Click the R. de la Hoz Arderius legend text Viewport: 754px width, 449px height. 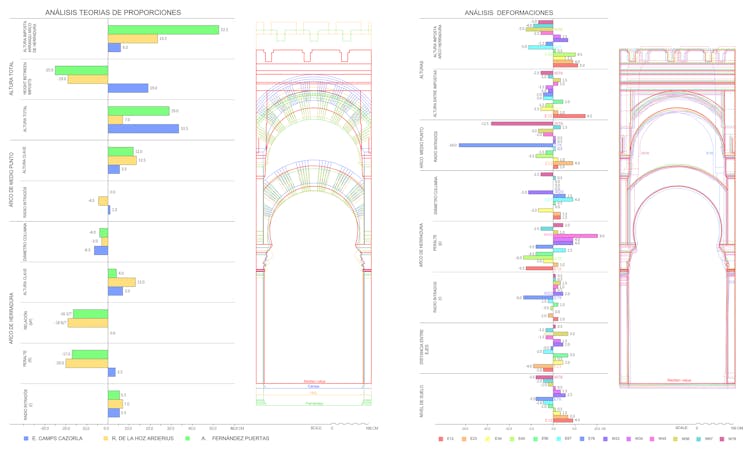[144, 438]
